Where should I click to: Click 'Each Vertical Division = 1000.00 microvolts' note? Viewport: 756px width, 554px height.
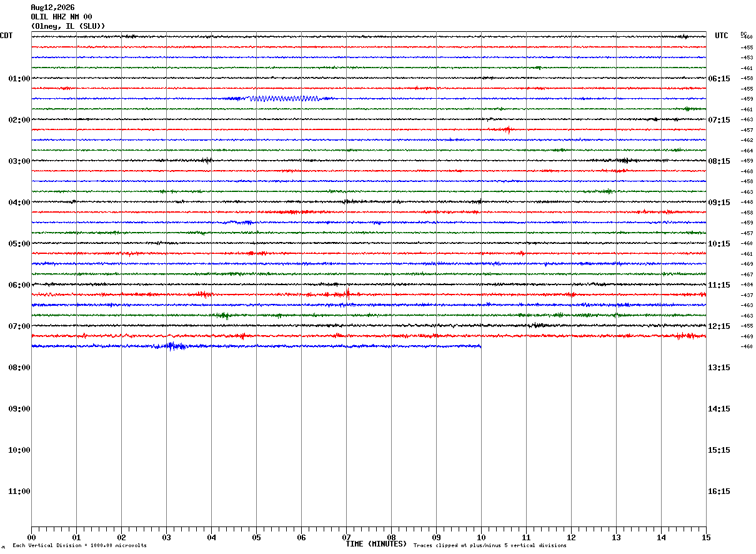coord(79,546)
